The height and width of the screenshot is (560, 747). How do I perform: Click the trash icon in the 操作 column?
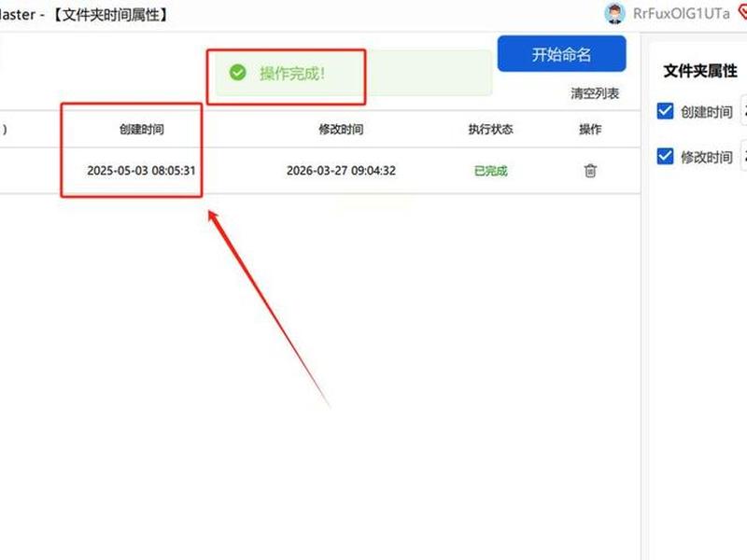(x=590, y=171)
